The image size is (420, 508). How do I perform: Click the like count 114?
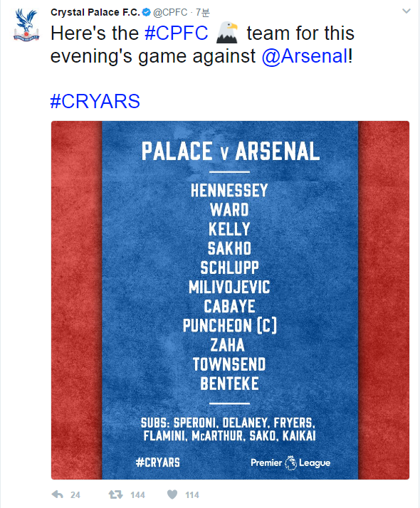pos(192,494)
